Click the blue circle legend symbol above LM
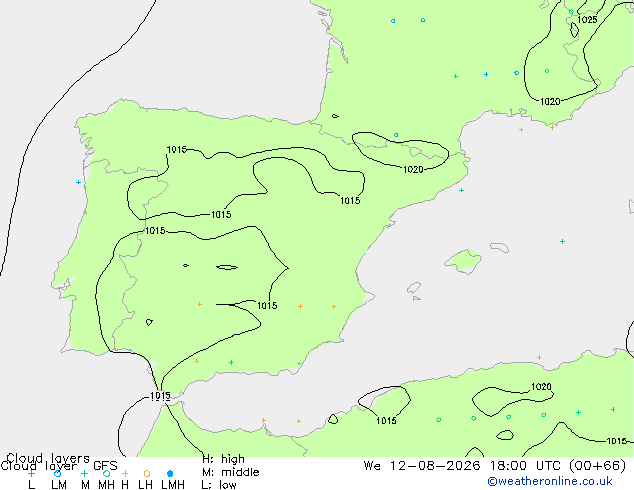 pyautogui.click(x=57, y=473)
